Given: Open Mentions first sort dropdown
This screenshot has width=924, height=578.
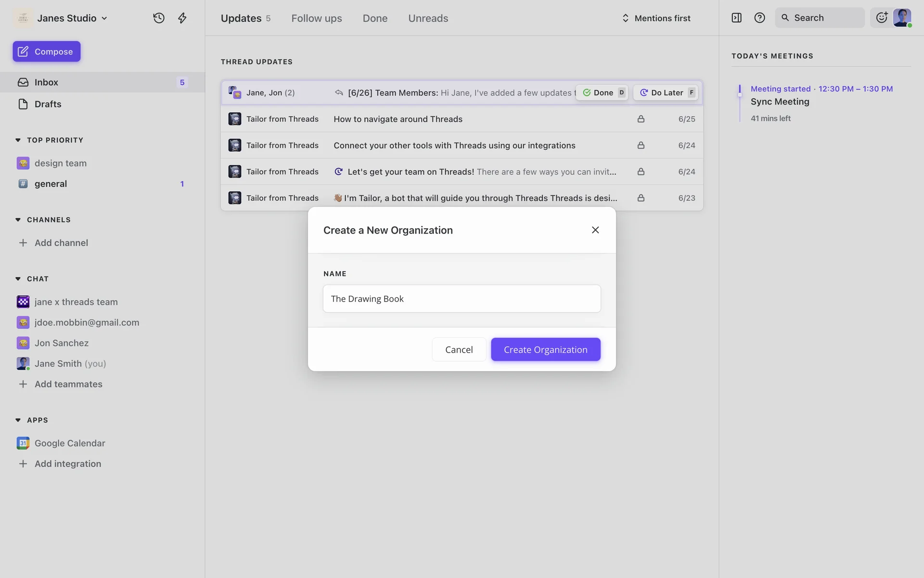Looking at the screenshot, I should tap(656, 18).
